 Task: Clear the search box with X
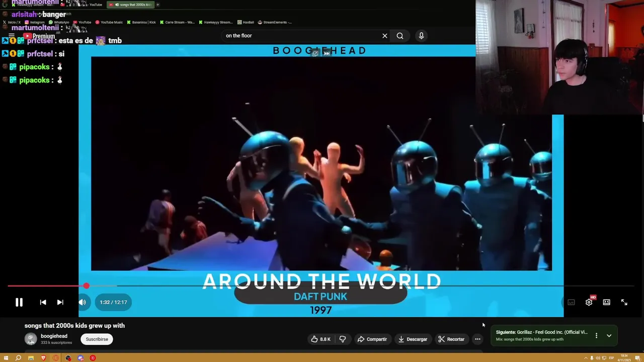[385, 36]
